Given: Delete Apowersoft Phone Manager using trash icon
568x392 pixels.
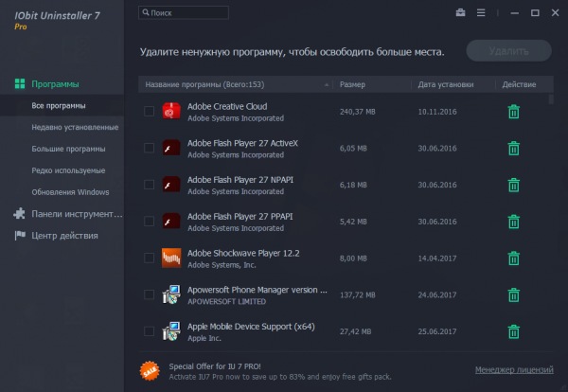Looking at the screenshot, I should 513,294.
